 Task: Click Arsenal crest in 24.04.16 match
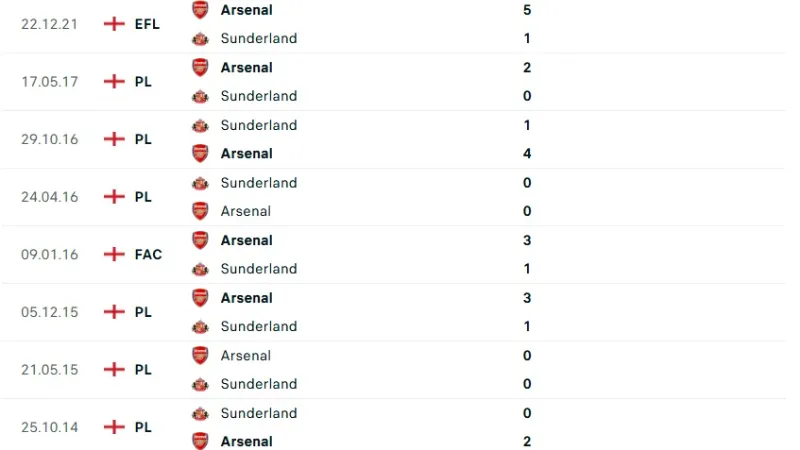[x=200, y=211]
